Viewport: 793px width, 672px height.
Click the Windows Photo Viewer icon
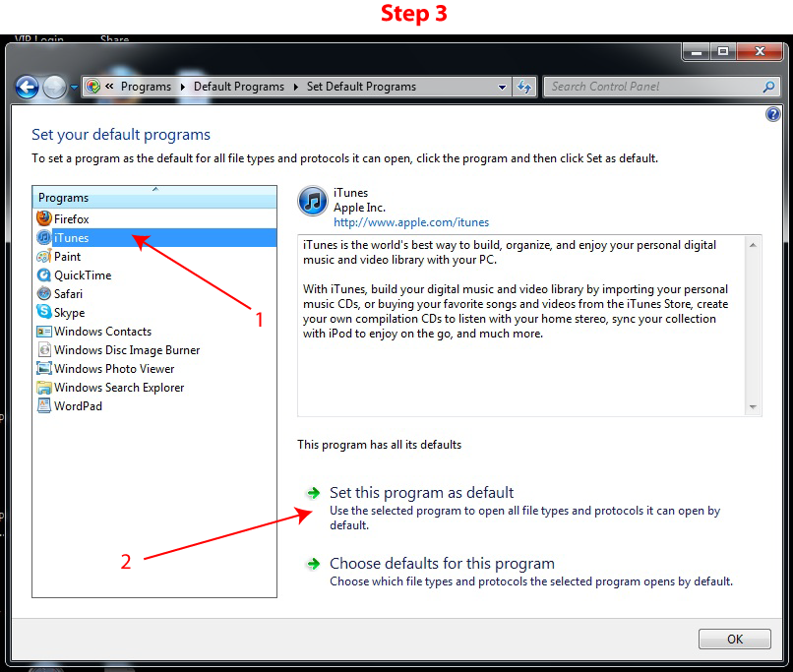point(44,368)
